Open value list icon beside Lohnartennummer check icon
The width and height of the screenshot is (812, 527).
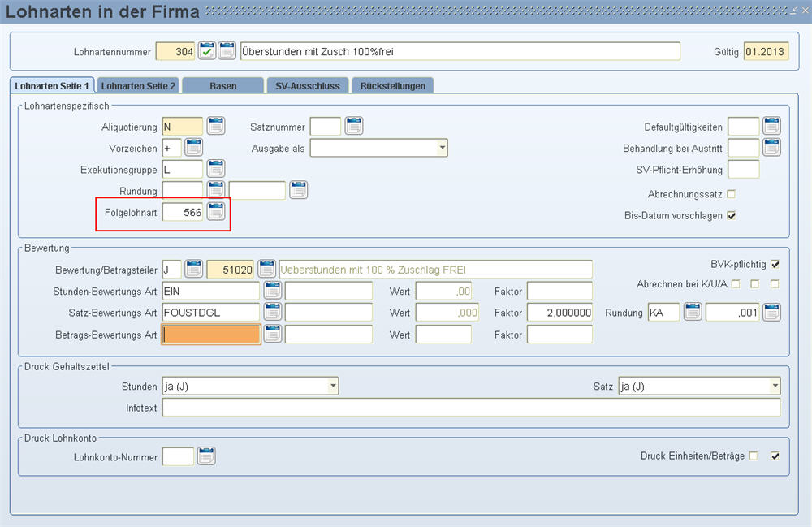pos(227,51)
